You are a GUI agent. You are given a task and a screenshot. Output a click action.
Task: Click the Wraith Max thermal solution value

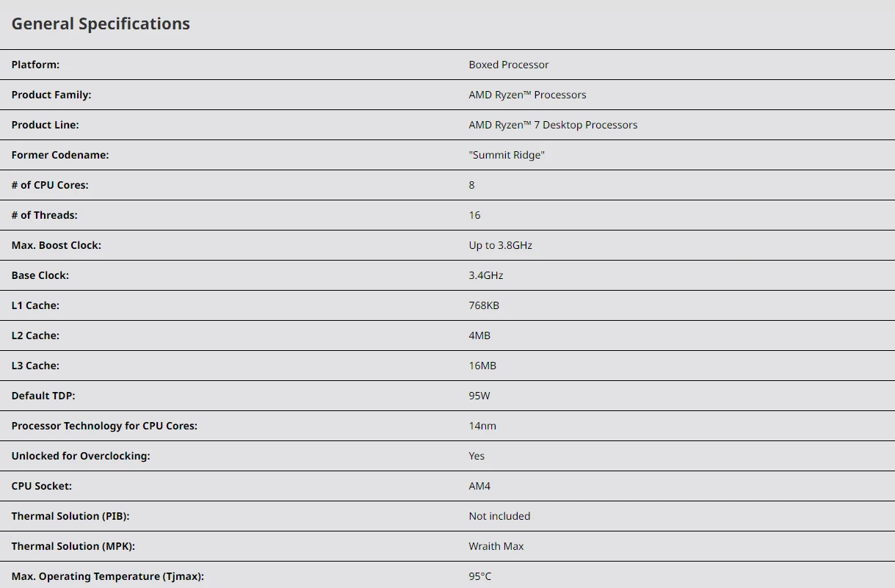click(x=496, y=546)
